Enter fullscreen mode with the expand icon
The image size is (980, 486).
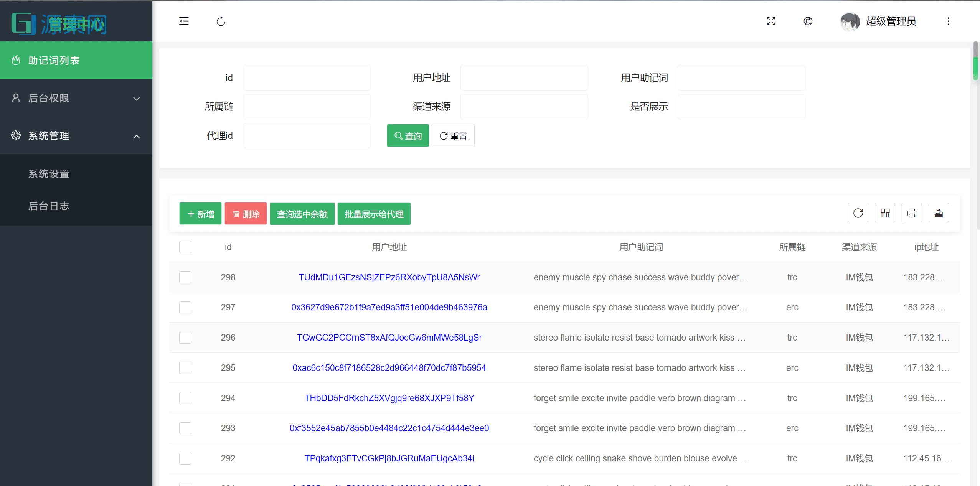pos(771,21)
